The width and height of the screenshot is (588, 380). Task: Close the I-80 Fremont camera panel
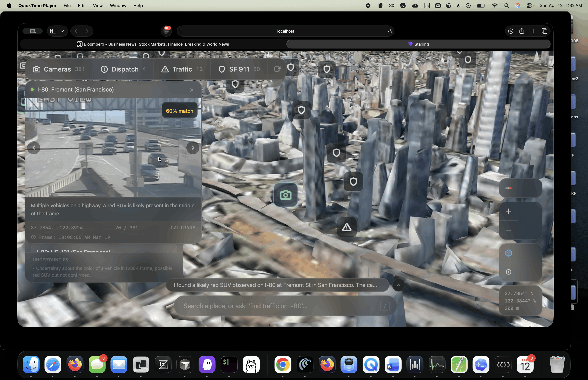(192, 90)
